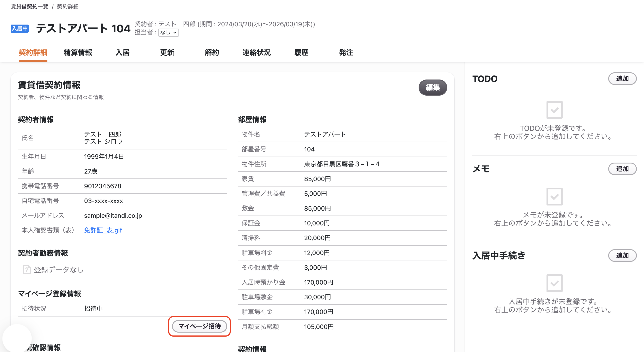The image size is (644, 352).
Task: Click the age value 27歳
Action: pyautogui.click(x=91, y=171)
